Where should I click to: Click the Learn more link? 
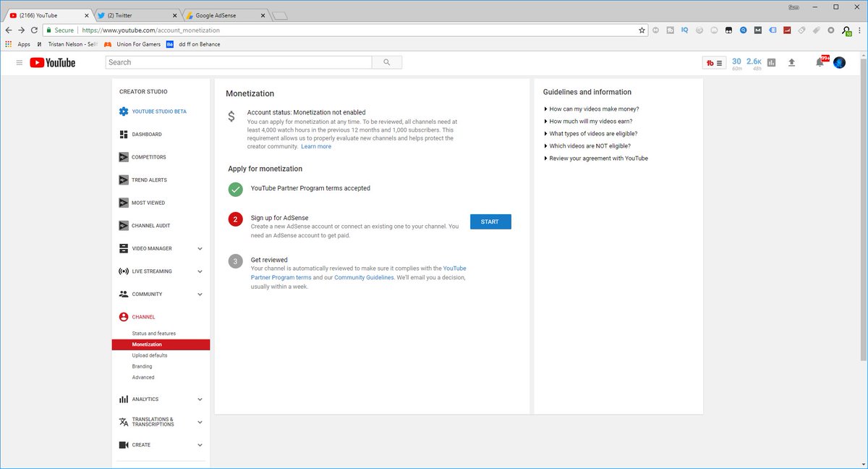coord(316,147)
